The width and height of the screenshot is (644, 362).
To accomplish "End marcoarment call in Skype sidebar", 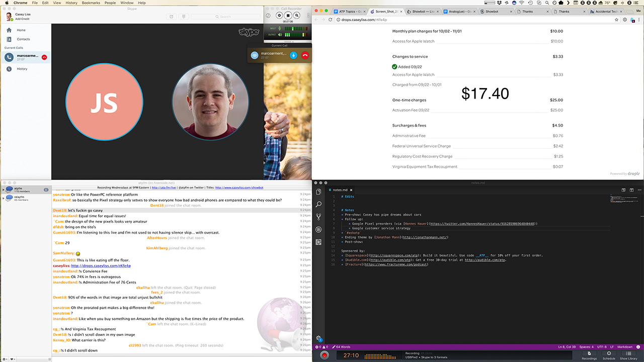I will click(x=44, y=57).
